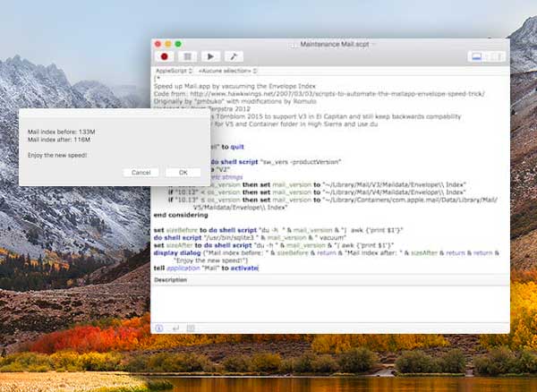
Task: Click the "set sizeAfter to do shell script" line
Action: coord(274,245)
